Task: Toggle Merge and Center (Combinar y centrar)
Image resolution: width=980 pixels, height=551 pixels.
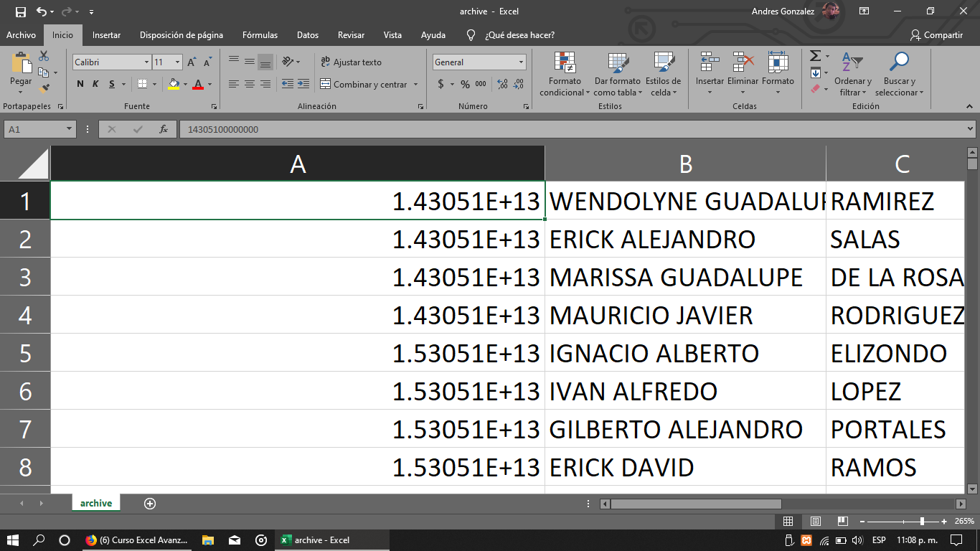Action: point(364,84)
